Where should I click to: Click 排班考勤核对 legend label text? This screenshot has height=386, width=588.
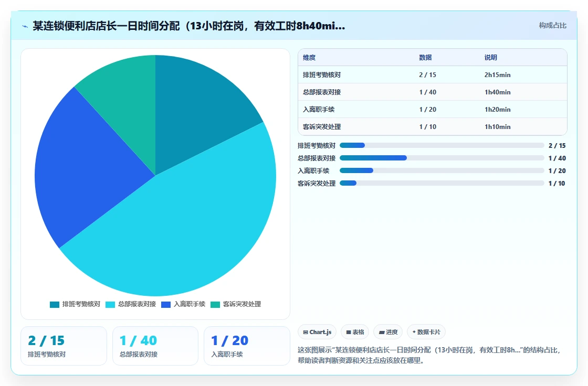coord(81,304)
